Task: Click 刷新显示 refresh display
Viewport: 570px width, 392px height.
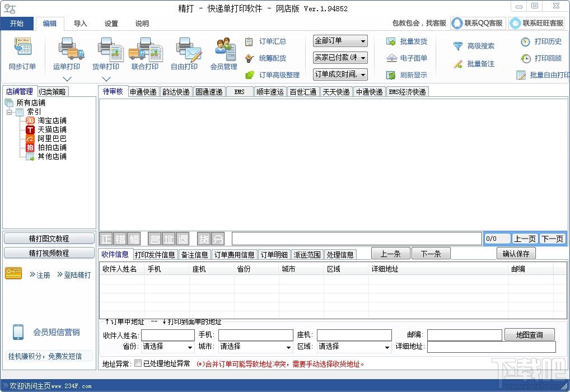Action: click(407, 75)
